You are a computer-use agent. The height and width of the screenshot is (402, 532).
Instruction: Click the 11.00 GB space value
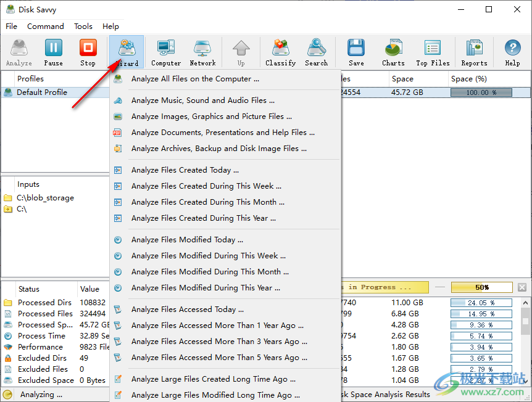pos(407,302)
